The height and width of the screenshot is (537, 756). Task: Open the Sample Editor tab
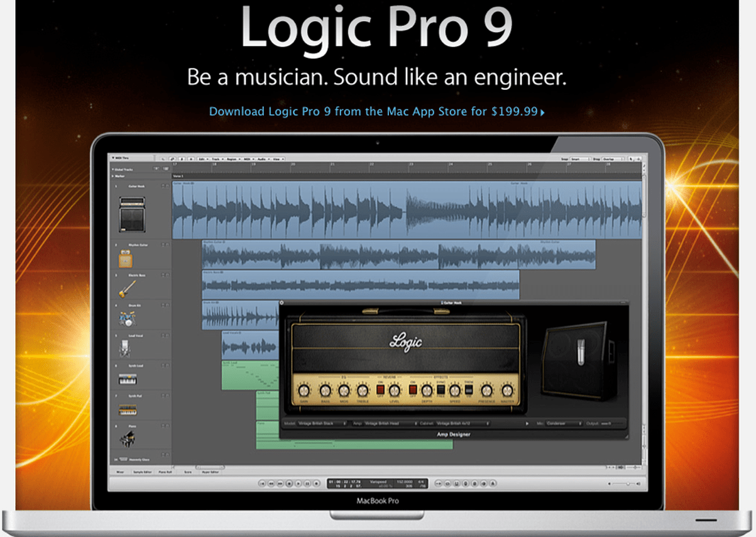[x=141, y=471]
